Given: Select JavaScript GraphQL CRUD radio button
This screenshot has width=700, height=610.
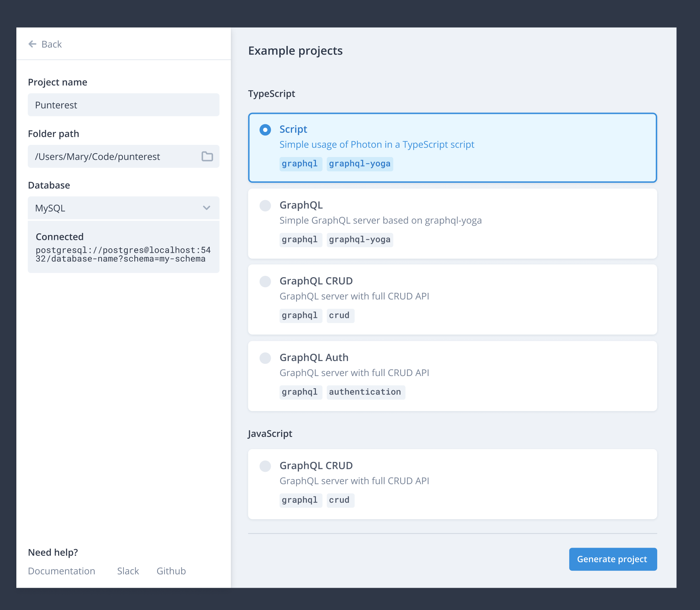Looking at the screenshot, I should [x=265, y=466].
